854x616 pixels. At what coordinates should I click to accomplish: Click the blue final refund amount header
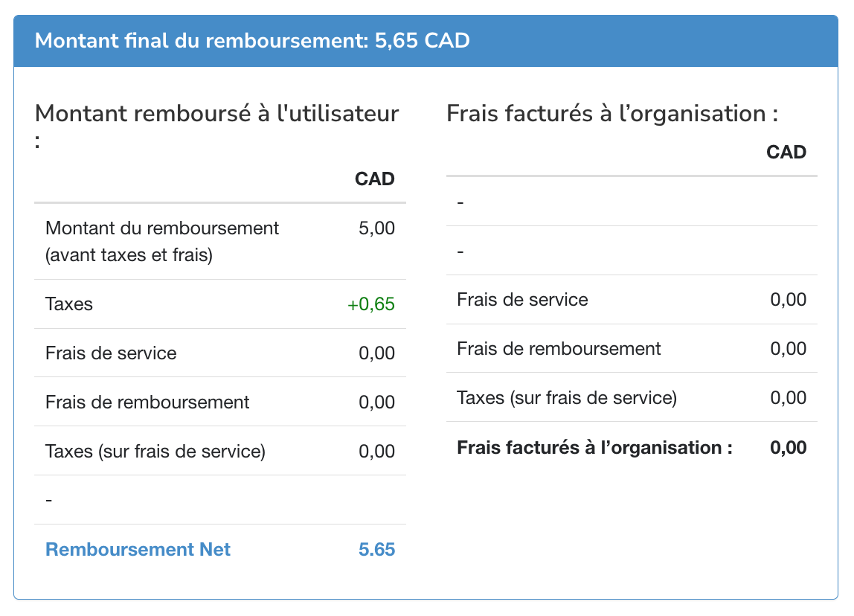click(252, 40)
